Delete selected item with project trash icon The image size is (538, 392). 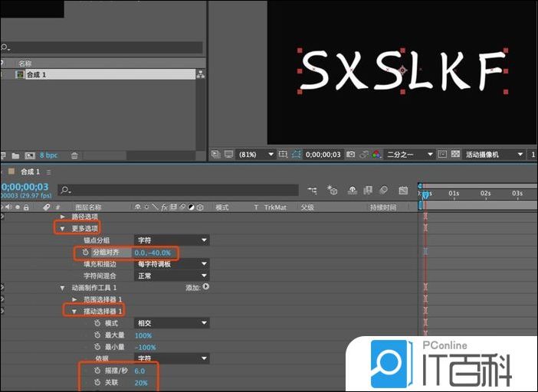(74, 155)
